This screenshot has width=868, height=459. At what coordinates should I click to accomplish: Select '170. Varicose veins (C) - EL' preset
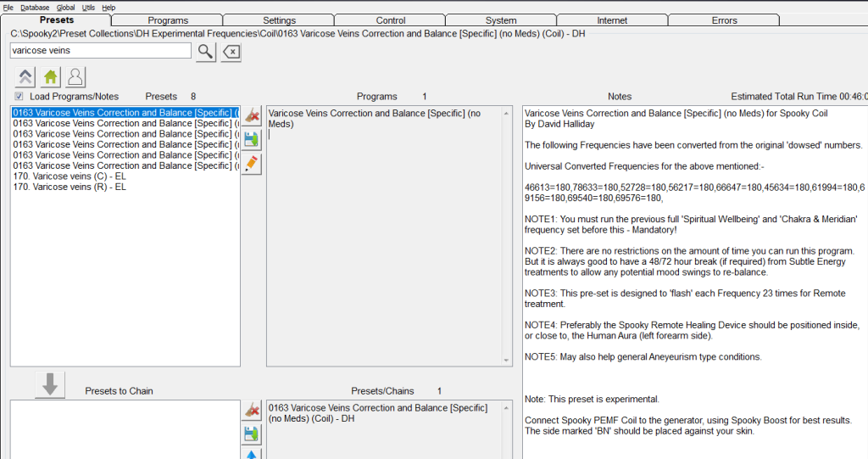click(x=70, y=176)
